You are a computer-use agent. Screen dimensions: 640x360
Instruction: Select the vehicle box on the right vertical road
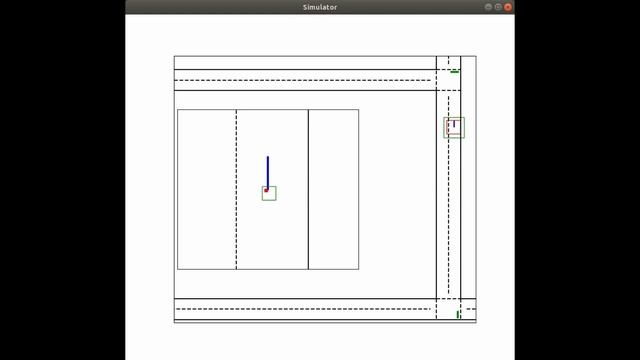[454, 128]
